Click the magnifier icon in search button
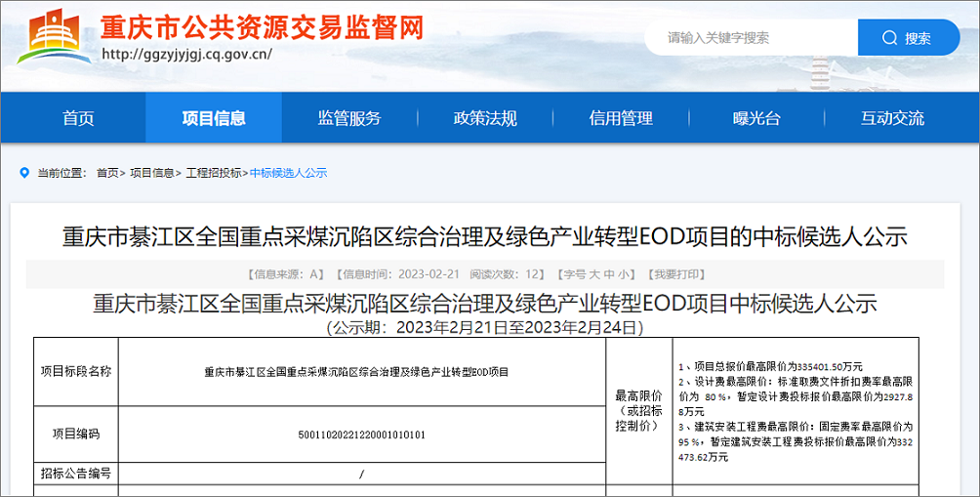 tap(888, 38)
